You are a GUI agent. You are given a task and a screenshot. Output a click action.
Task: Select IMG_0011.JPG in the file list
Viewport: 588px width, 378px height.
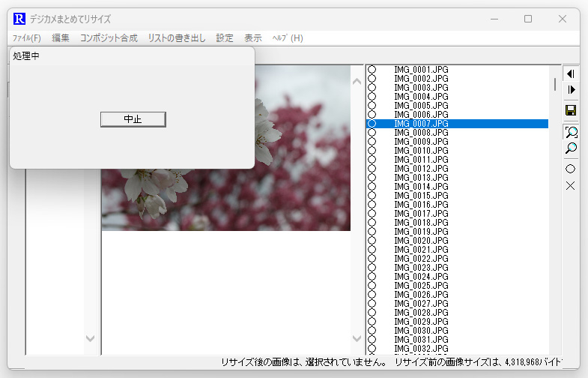click(x=457, y=160)
